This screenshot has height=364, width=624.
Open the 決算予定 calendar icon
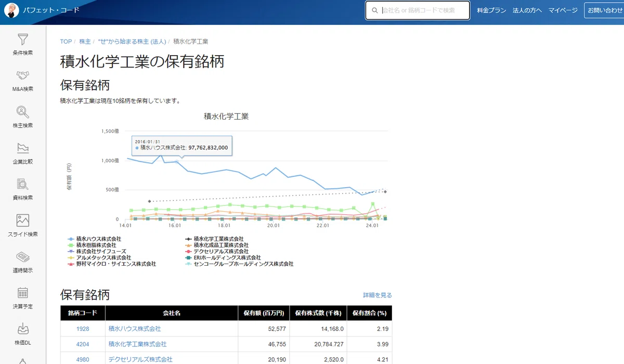point(23,293)
